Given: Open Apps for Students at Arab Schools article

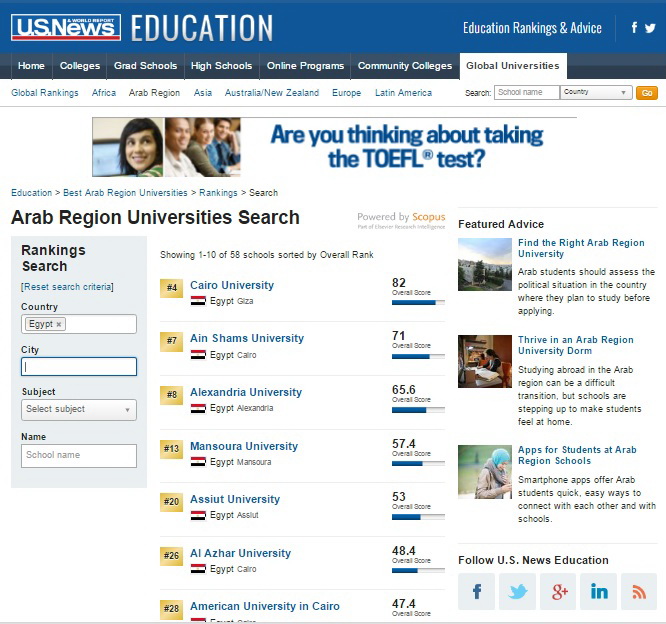Looking at the screenshot, I should [577, 455].
